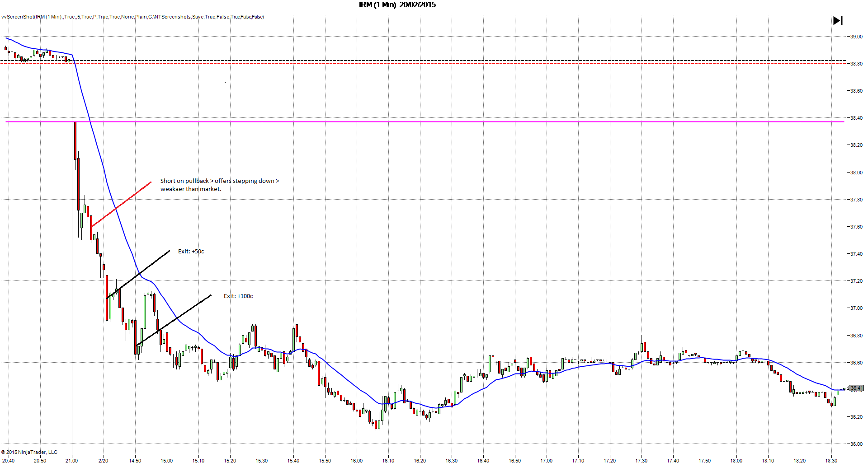Click the 14:50 time axis label

coord(135,461)
